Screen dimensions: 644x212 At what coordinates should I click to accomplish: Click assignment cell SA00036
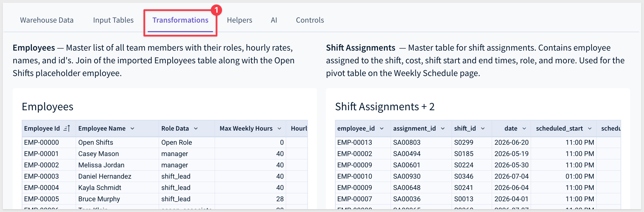click(x=421, y=199)
